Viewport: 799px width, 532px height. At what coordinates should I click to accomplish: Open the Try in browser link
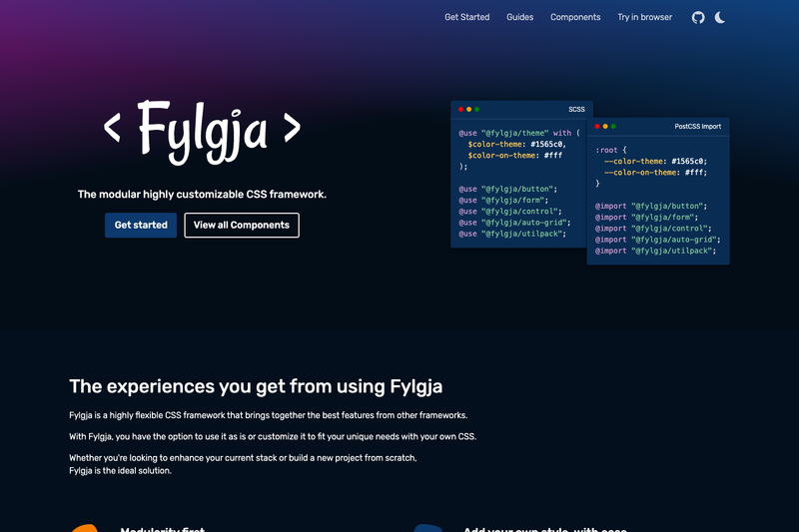coord(644,17)
